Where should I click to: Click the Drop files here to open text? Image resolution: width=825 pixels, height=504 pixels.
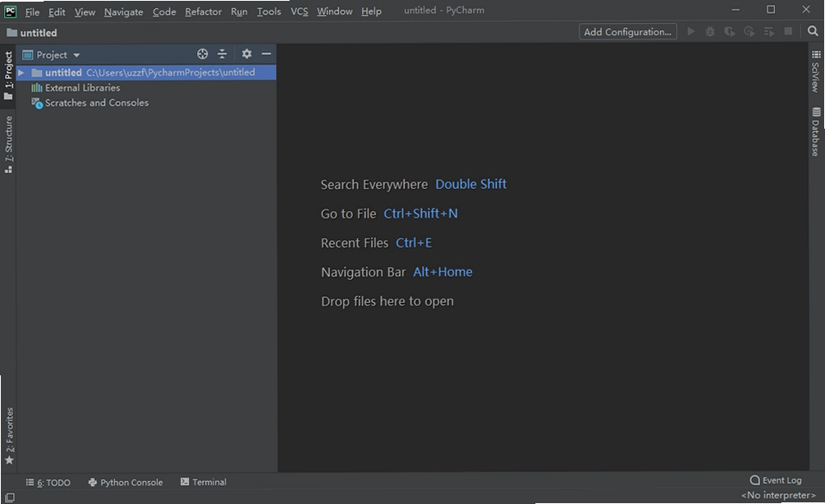tap(387, 301)
